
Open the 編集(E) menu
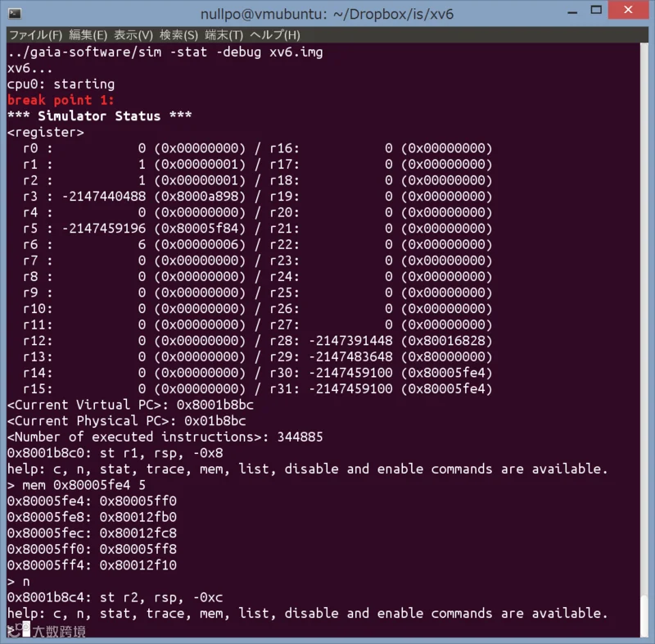click(x=88, y=35)
